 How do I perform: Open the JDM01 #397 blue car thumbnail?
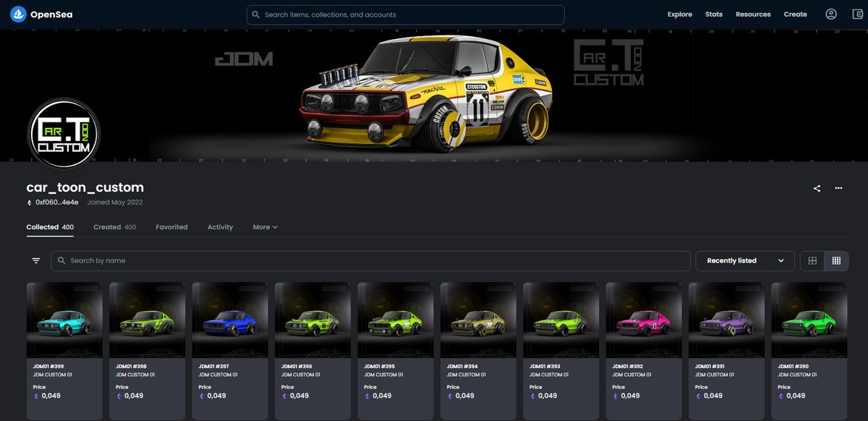[x=230, y=320]
